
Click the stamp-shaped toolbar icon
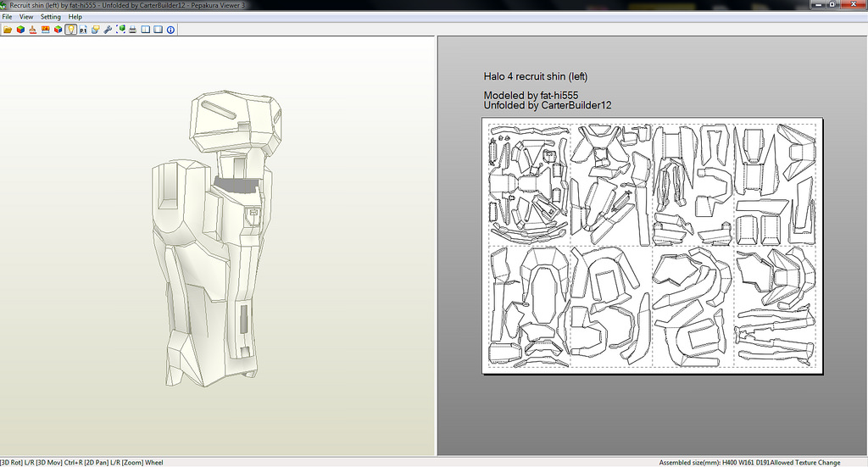(33, 30)
